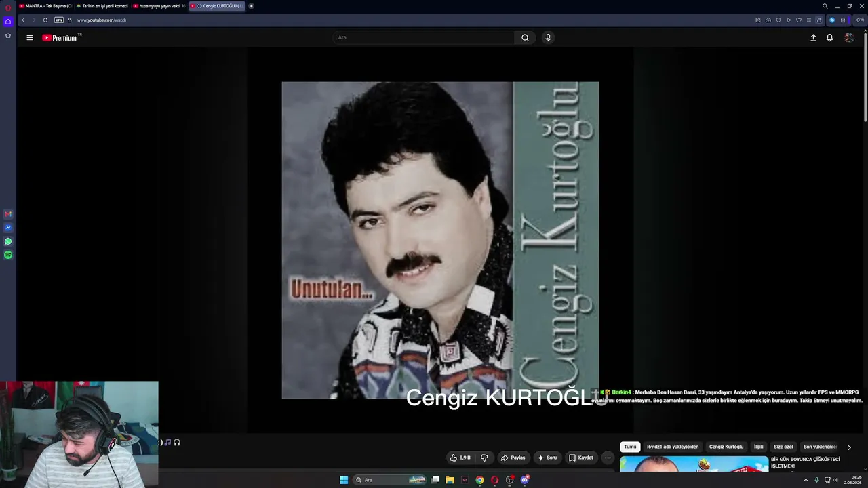Screen dimensions: 868x488
Task: Click the recommended video thumbnail below chips
Action: coord(694,464)
